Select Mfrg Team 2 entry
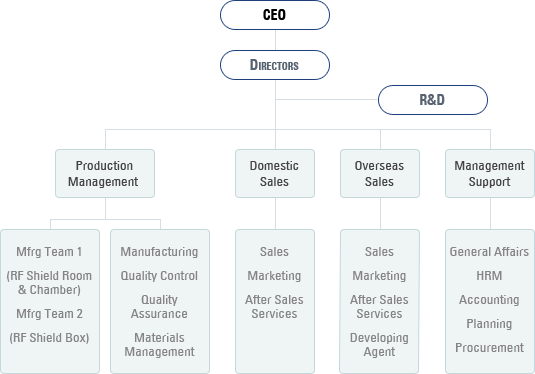535x374 pixels. (49, 314)
